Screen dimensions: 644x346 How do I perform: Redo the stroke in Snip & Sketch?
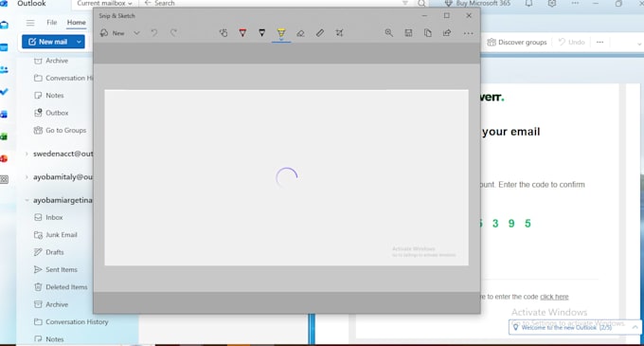click(173, 33)
